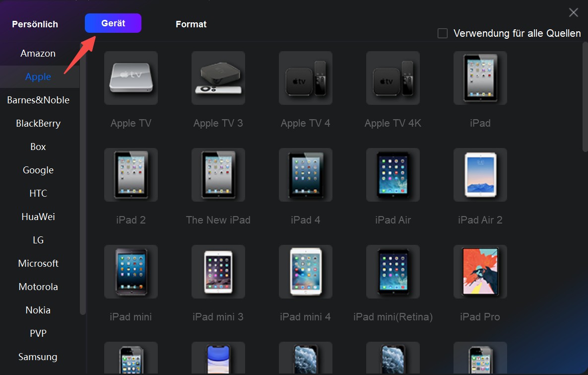Viewport: 588px width, 375px height.
Task: Select Amazon in the brand list
Action: click(38, 53)
